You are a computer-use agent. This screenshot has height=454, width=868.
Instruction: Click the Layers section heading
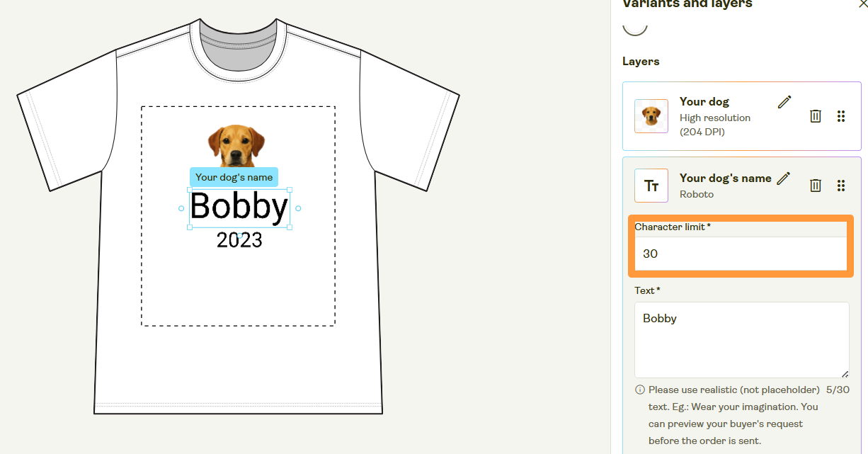click(x=640, y=61)
